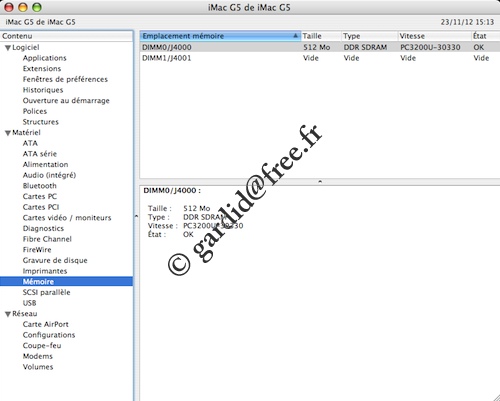Viewport: 500px width, 401px height.
Task: Collapse the Logiciel disclosure triangle
Action: (8, 48)
